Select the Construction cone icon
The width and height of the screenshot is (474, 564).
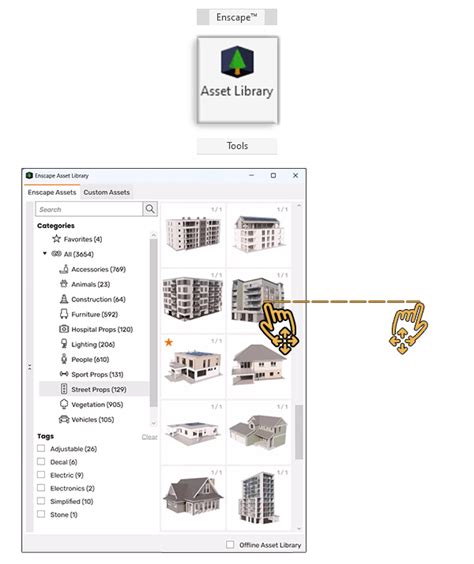64,299
